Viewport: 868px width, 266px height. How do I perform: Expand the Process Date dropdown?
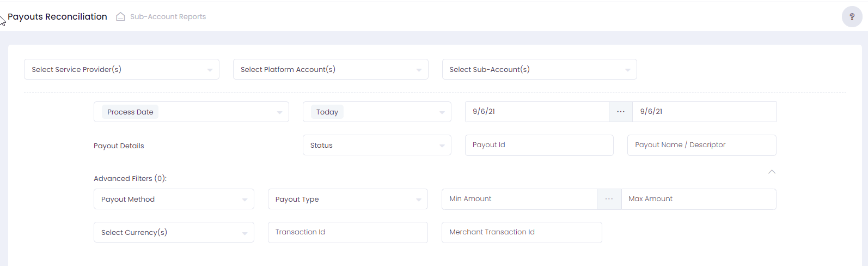[x=191, y=112]
